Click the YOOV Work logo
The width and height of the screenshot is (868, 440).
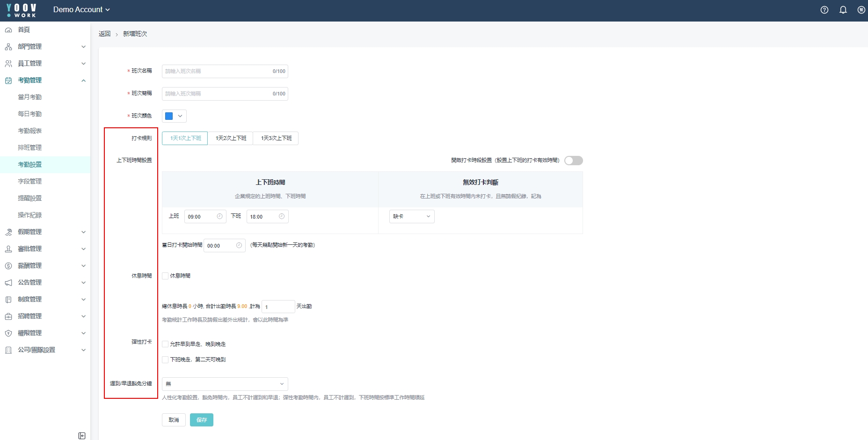[x=22, y=10]
